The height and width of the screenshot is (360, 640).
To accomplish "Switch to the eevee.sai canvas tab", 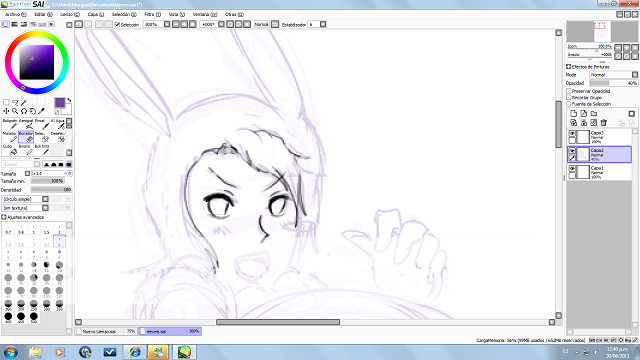I will pyautogui.click(x=170, y=331).
